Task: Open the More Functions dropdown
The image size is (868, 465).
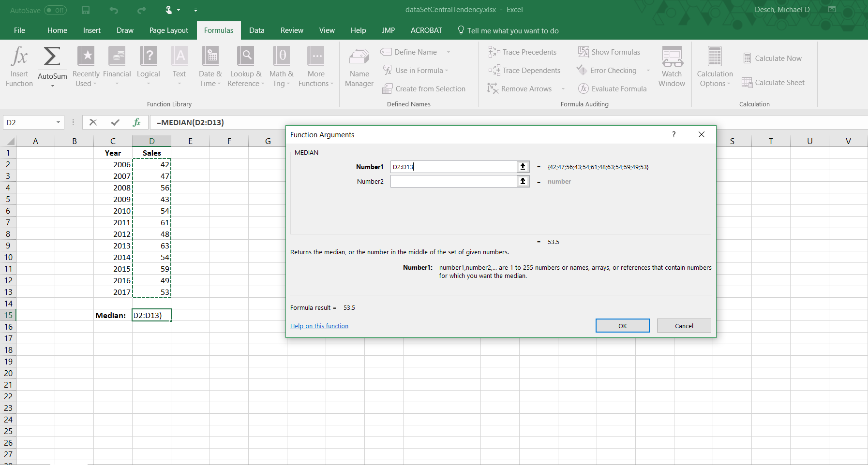Action: point(316,68)
